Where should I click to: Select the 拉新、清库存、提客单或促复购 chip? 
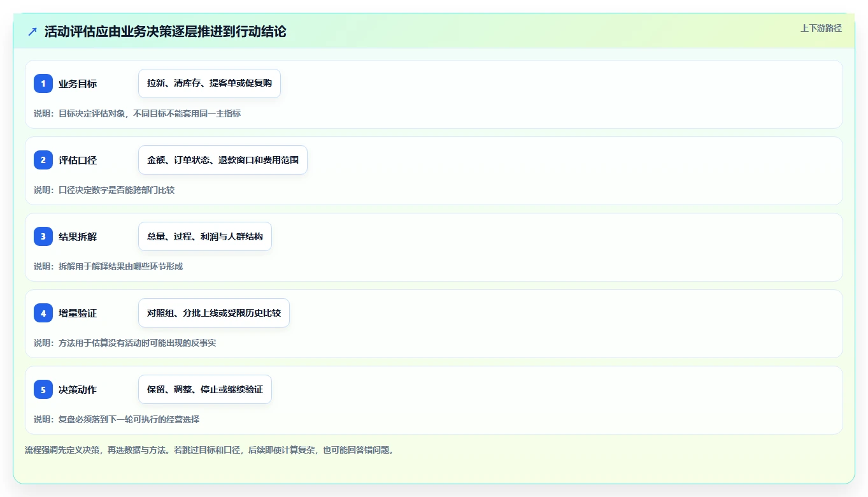210,83
